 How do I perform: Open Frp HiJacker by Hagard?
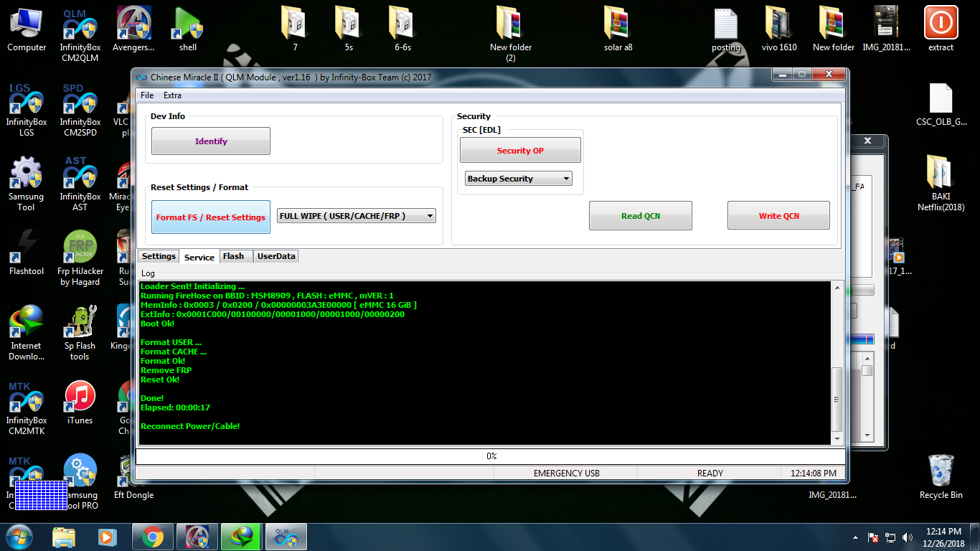point(80,258)
